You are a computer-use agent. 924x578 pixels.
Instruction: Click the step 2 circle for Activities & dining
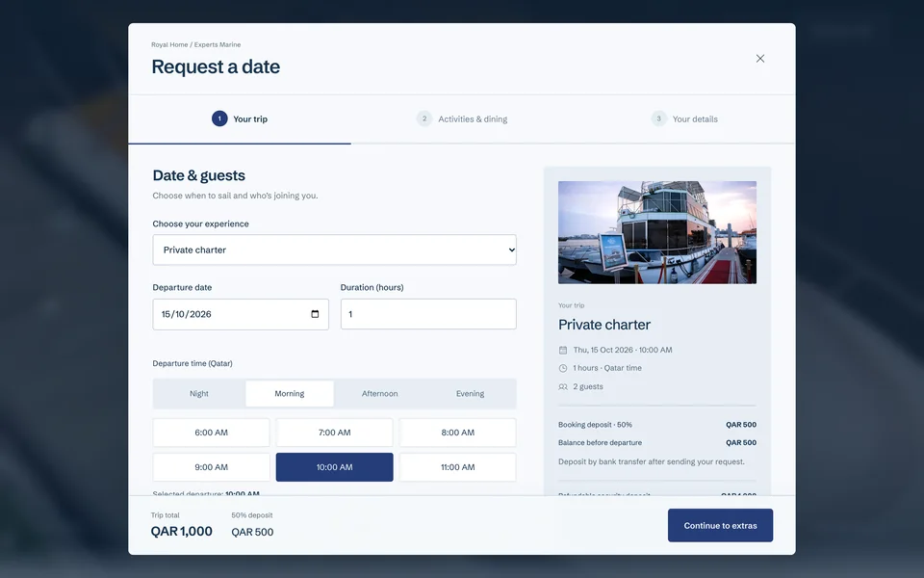(x=424, y=118)
